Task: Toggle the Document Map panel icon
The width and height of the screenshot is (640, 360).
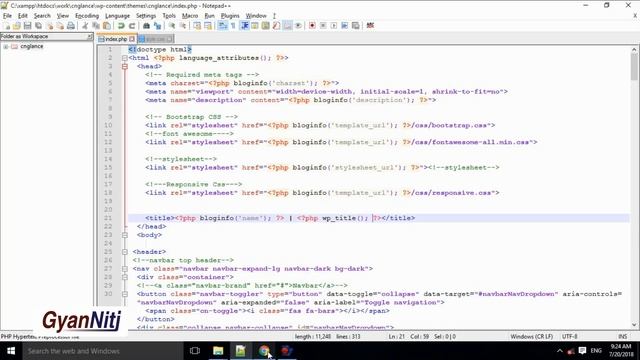Action: coord(266,26)
